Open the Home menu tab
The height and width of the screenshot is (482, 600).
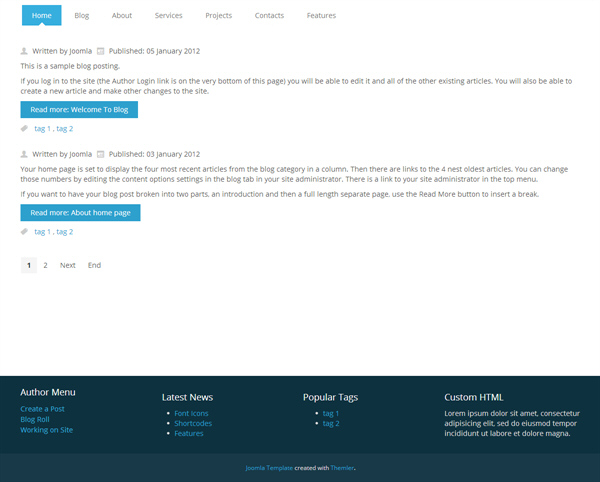[x=41, y=16]
